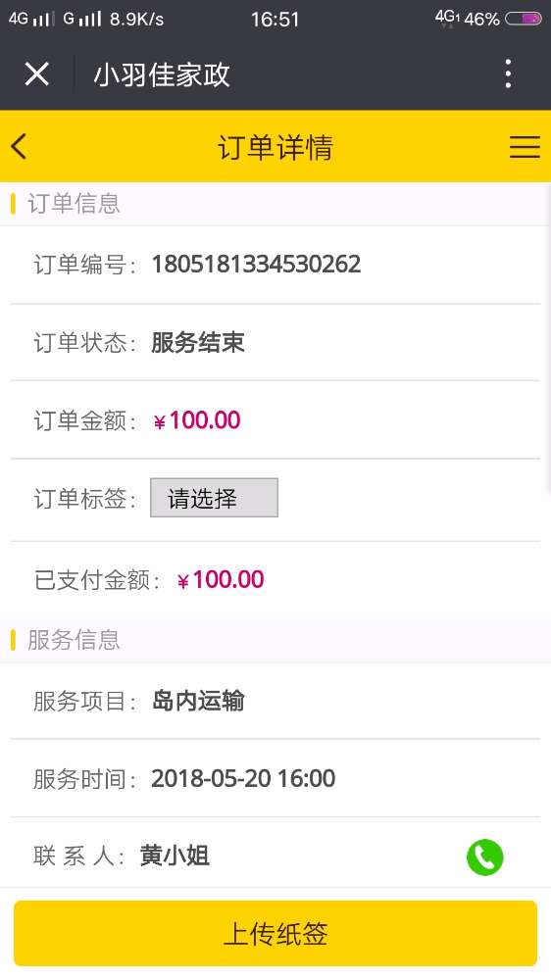
Task: Tap the contact name 黄小姐
Action: (x=175, y=856)
